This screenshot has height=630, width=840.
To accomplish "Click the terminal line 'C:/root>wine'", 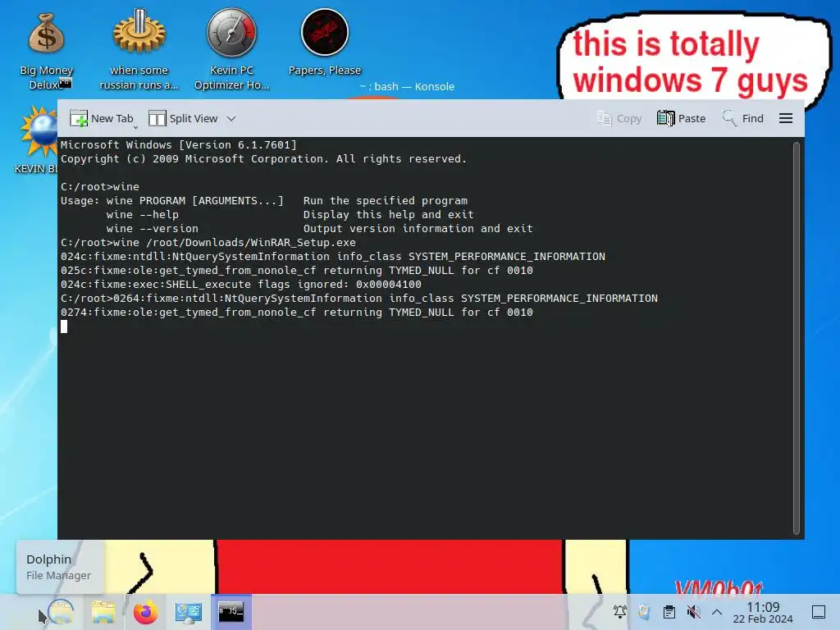I will [99, 186].
